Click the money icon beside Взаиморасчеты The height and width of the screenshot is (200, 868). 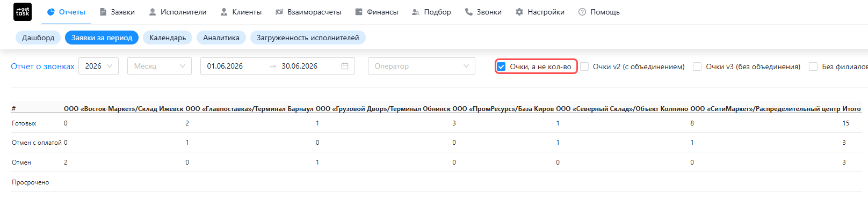click(x=279, y=12)
